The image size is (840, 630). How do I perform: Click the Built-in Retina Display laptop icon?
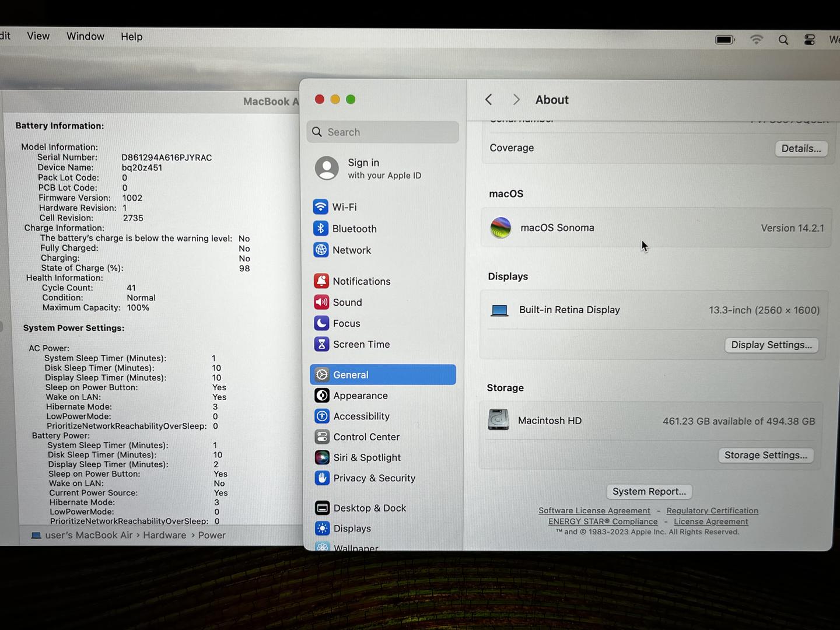pos(499,310)
